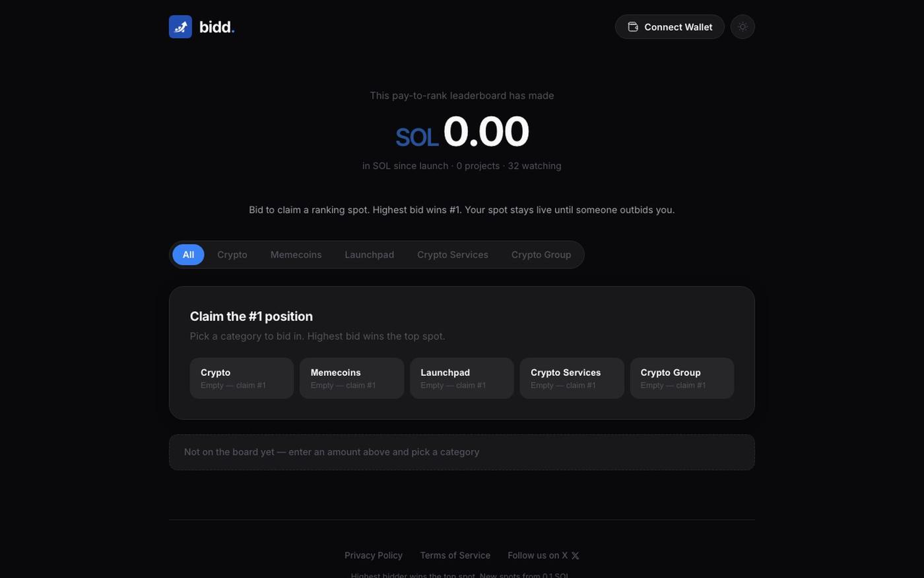Click the wallet icon in Connect Wallet
The image size is (924, 578).
click(x=633, y=26)
